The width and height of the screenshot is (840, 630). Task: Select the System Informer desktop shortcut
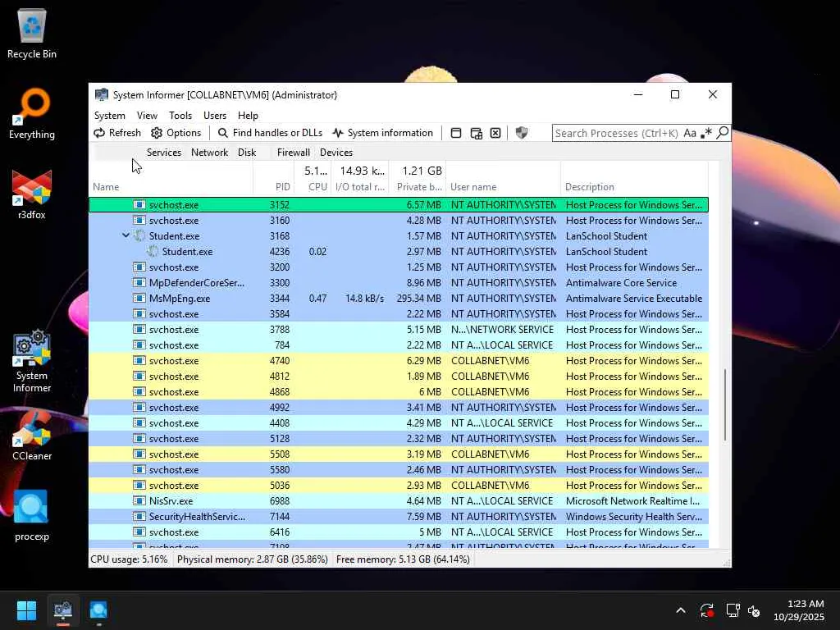coord(32,362)
